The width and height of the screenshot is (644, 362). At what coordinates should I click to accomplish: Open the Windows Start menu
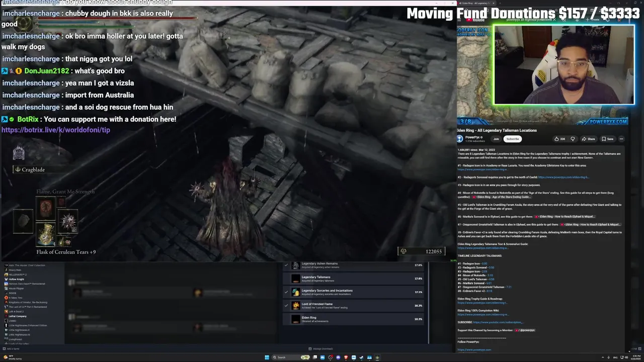(267, 357)
